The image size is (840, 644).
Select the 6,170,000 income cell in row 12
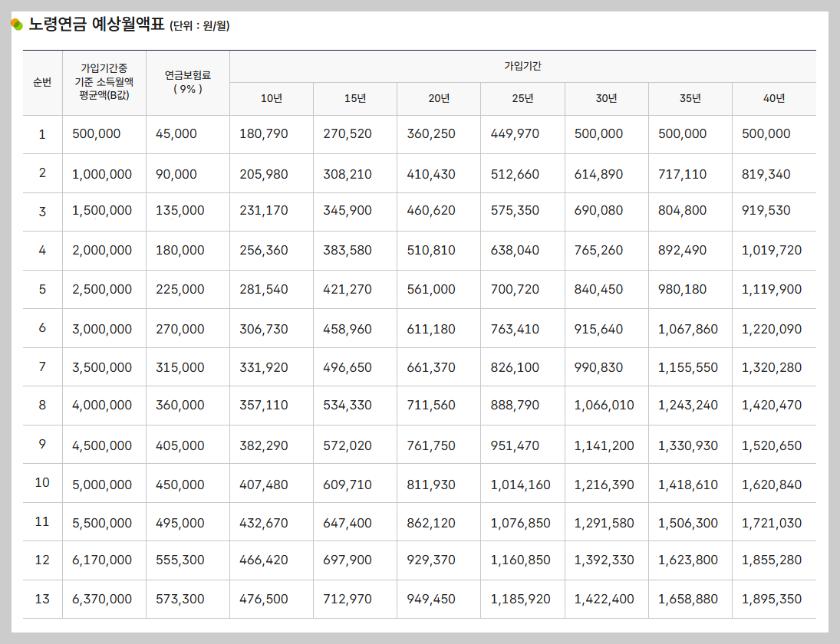coord(102,560)
